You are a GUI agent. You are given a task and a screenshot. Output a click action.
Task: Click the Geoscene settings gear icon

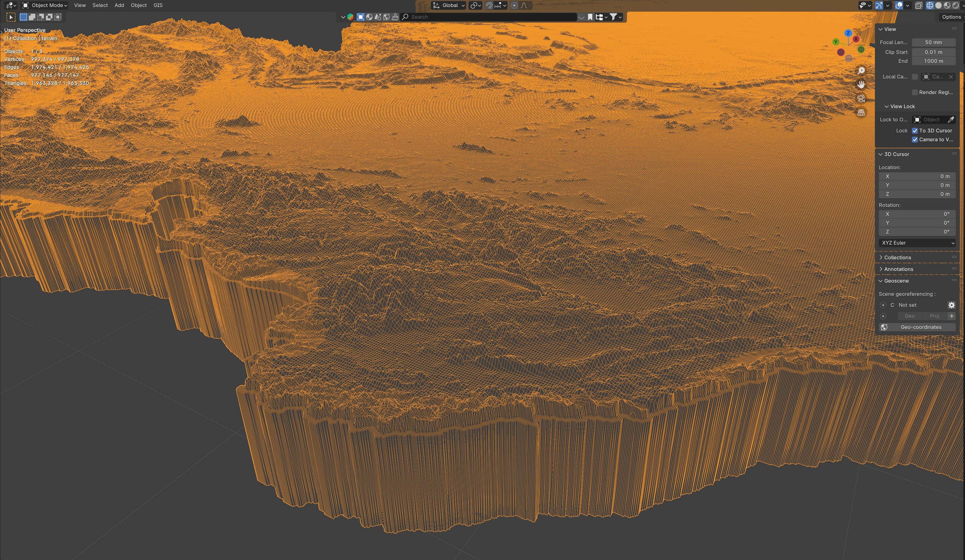pyautogui.click(x=951, y=305)
